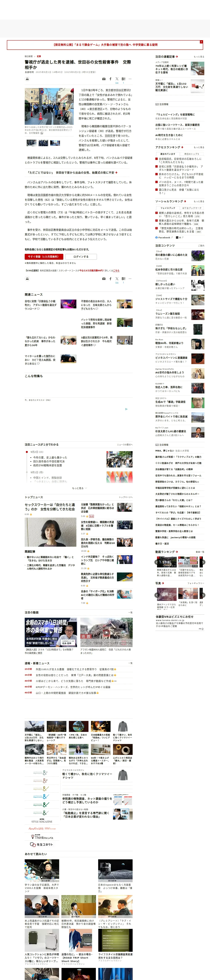Click the bottom Hatena B! icon

(123, 278)
